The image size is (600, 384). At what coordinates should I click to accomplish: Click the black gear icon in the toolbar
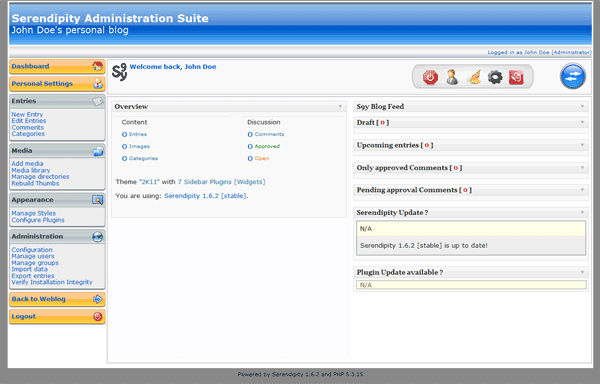[x=495, y=77]
